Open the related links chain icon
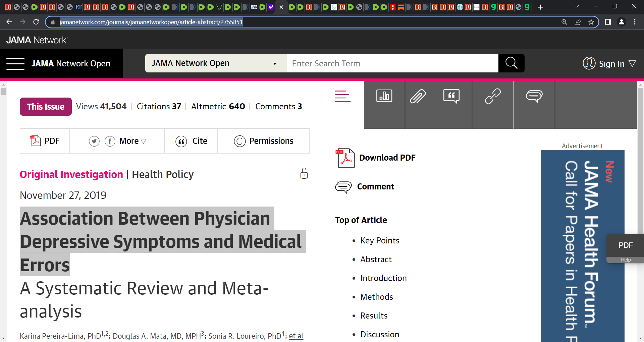The width and height of the screenshot is (644, 342). [x=493, y=97]
